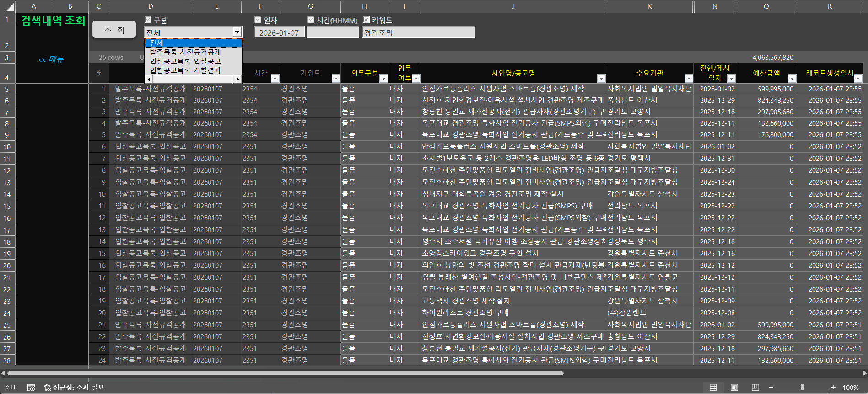Follow the << 메뉴 link
This screenshot has width=868, height=394.
click(51, 59)
